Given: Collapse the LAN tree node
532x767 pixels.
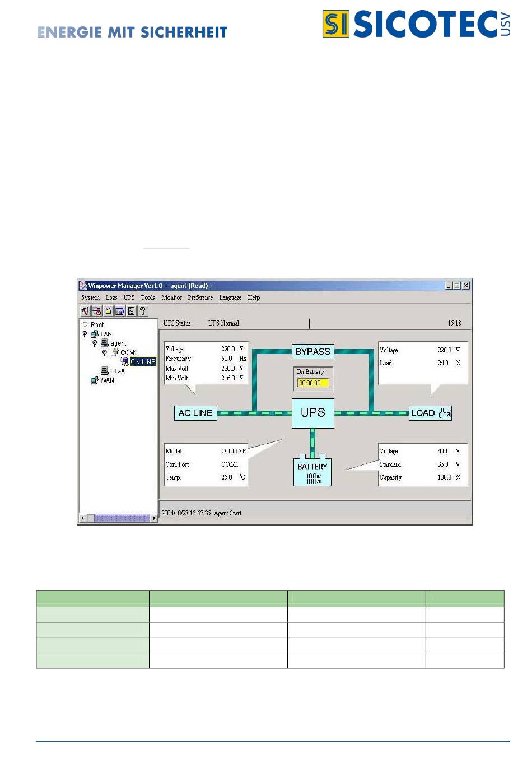Looking at the screenshot, I should coord(85,334).
